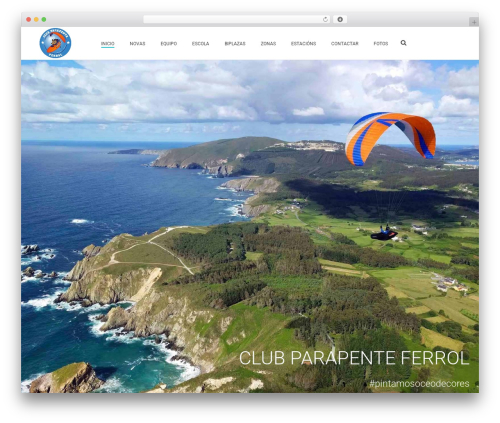Open a new tab with plus button

tap(474, 22)
